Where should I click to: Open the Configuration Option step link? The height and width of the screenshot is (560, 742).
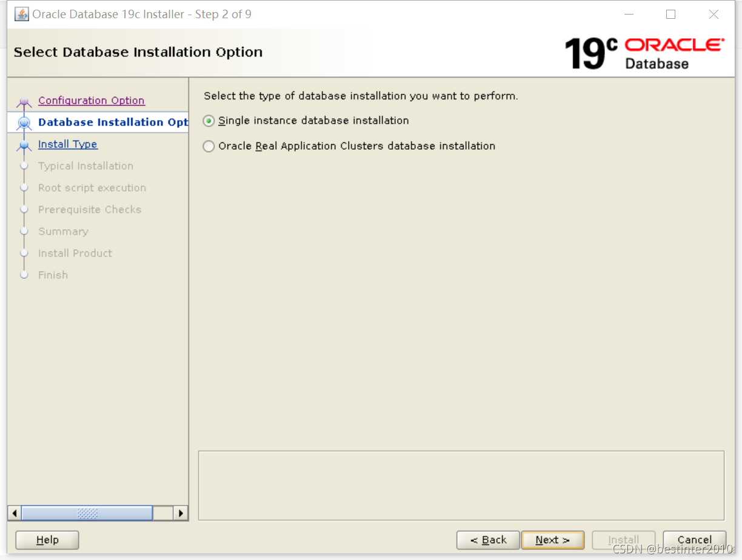[x=91, y=100]
